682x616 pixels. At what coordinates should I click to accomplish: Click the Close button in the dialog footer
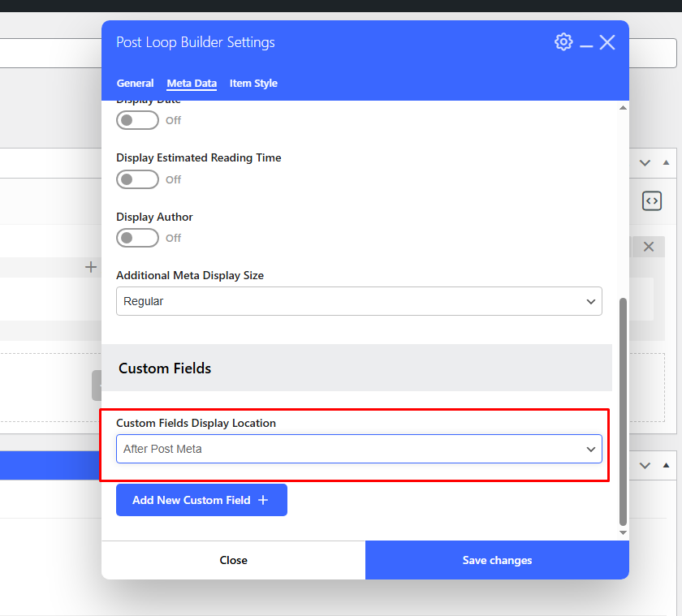click(x=233, y=560)
